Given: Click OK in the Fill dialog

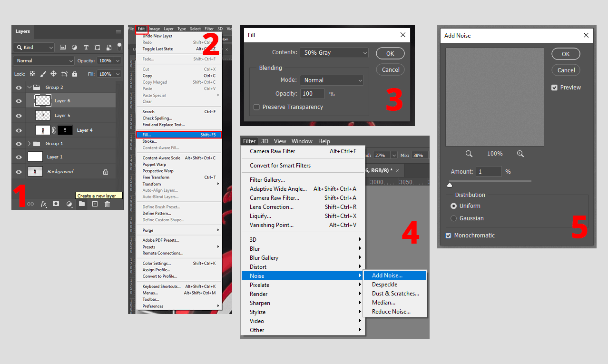Looking at the screenshot, I should tap(390, 54).
